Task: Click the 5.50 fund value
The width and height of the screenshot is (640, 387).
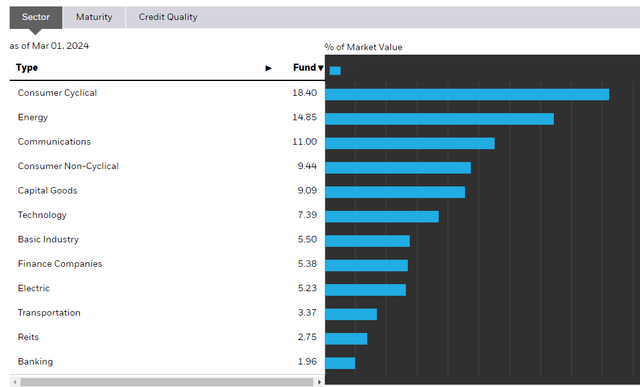Action: (307, 239)
